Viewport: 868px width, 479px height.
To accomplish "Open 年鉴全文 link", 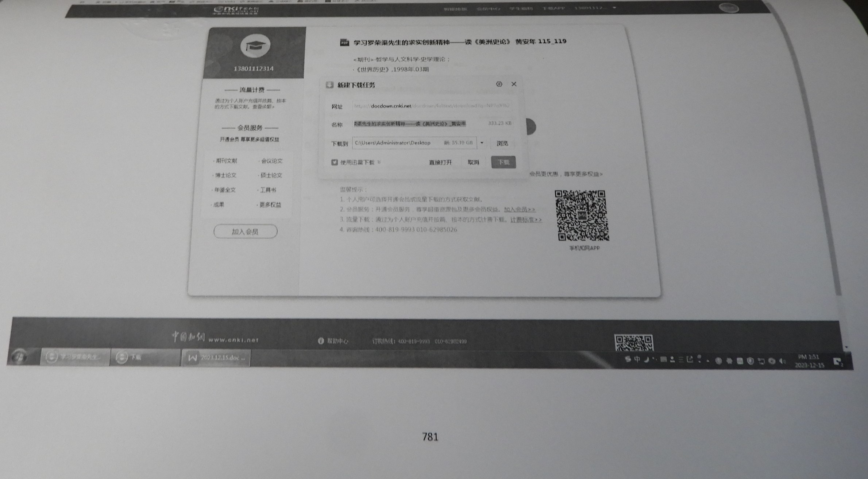I will point(225,190).
